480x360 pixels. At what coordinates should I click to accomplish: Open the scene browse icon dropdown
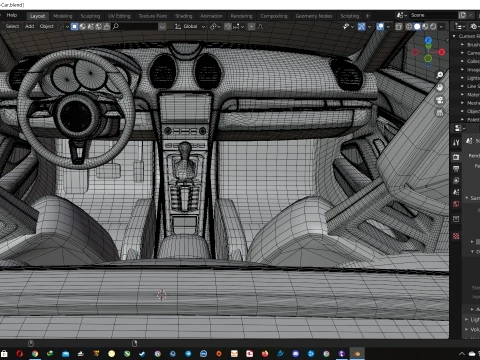coord(401,15)
